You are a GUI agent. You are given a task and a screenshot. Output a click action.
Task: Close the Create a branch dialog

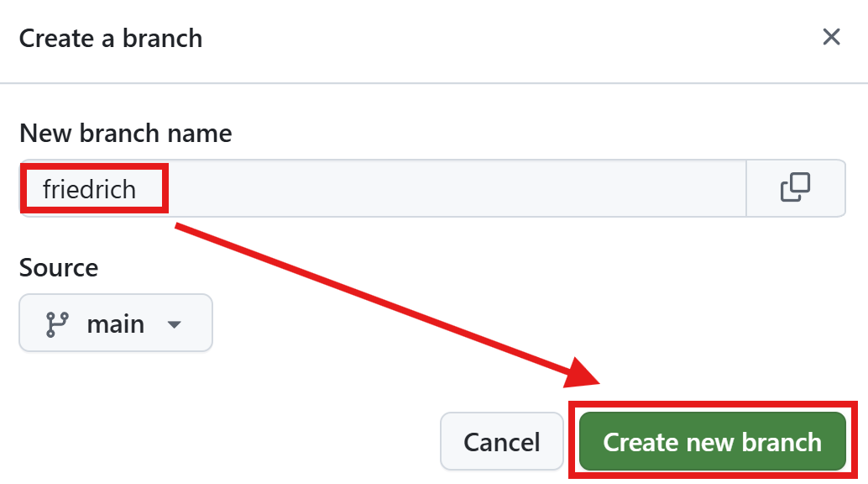tap(831, 37)
